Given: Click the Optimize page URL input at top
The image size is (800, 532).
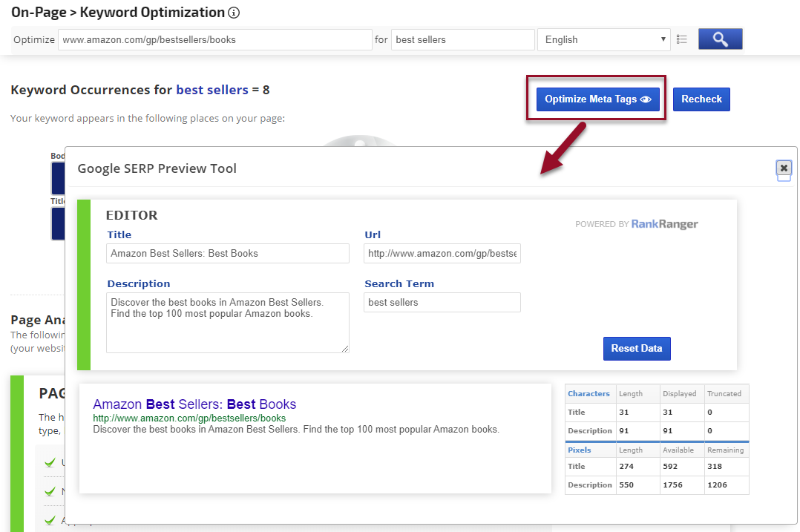Looking at the screenshot, I should (214, 40).
